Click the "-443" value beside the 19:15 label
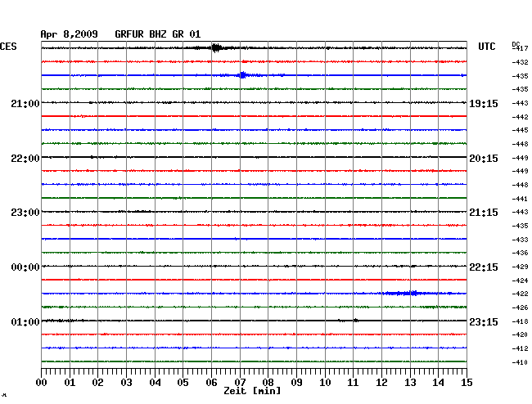The image size is (532, 404). (520, 103)
